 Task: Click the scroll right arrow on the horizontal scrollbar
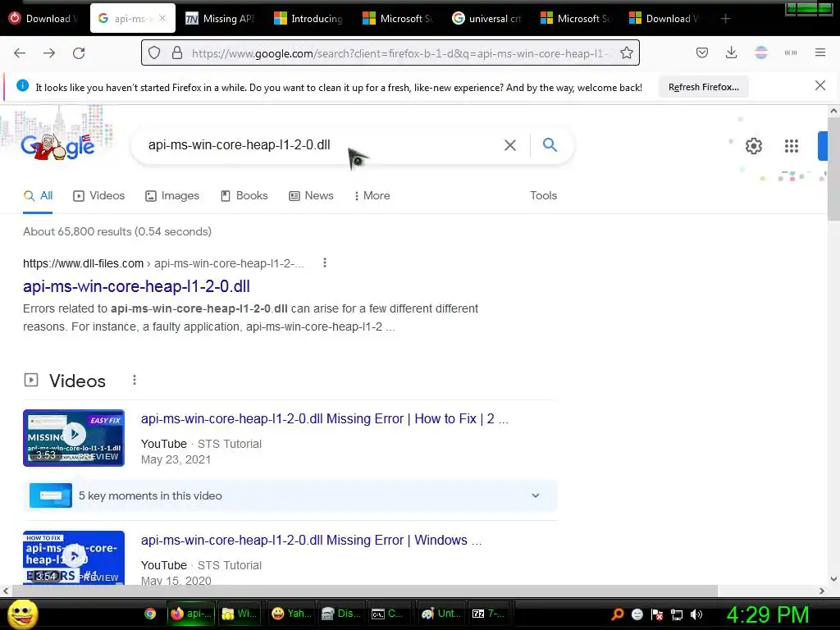coord(822,591)
